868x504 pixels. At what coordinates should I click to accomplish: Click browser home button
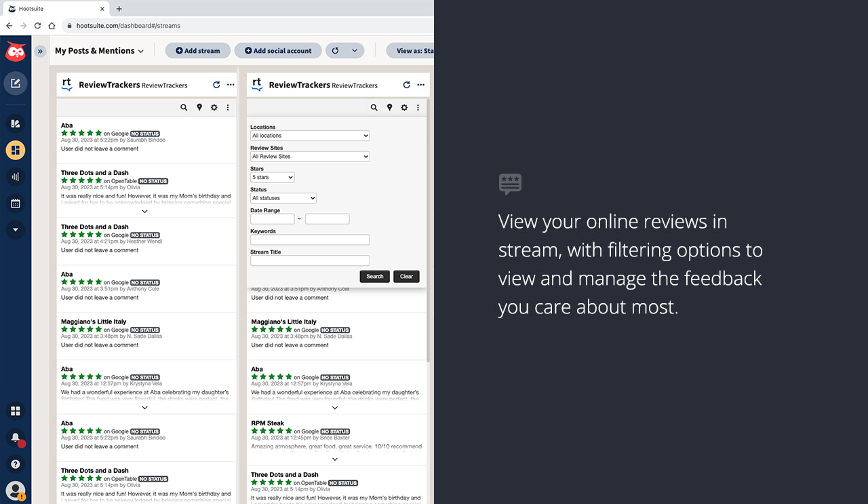[52, 26]
